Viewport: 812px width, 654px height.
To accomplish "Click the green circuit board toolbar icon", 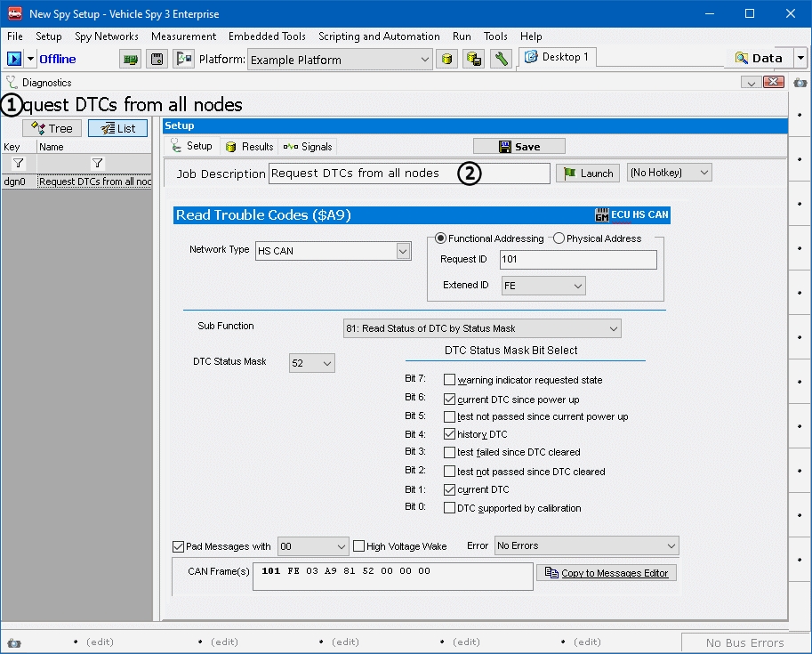I will [131, 60].
